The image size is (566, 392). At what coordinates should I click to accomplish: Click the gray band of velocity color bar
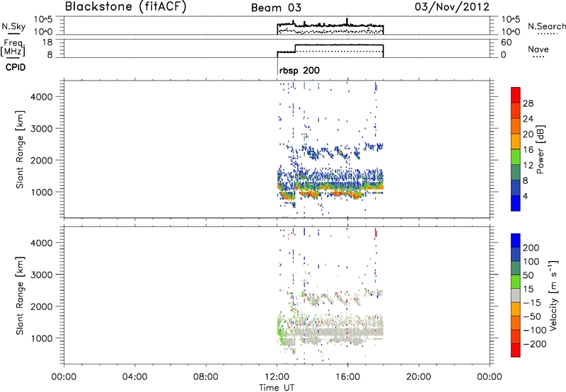click(x=516, y=295)
